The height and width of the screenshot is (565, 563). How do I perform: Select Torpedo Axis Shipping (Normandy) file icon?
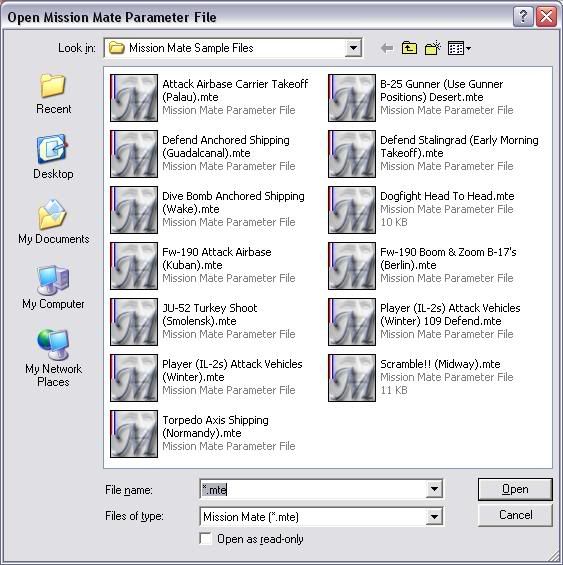[x=134, y=434]
